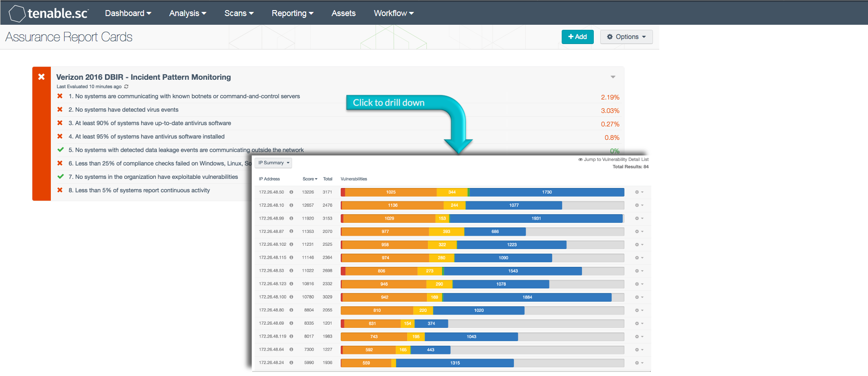Click the Total column header
The width and height of the screenshot is (868, 376).
(x=327, y=179)
